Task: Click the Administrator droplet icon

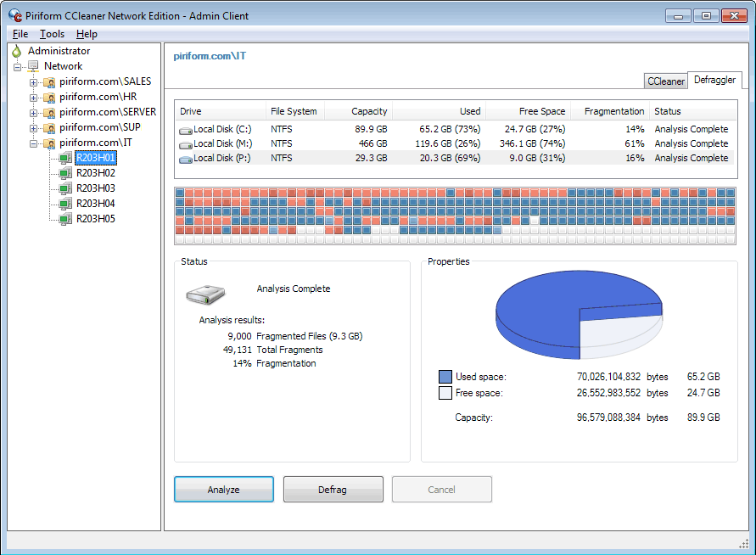Action: point(16,51)
